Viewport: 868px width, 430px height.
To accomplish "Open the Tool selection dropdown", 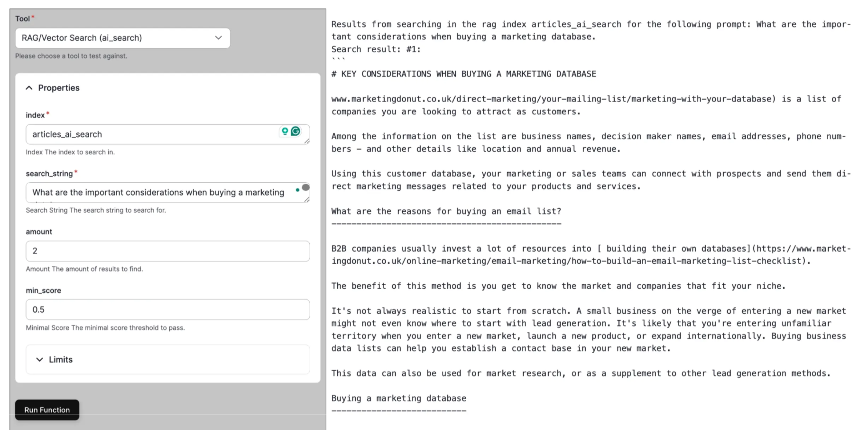I will [218, 38].
